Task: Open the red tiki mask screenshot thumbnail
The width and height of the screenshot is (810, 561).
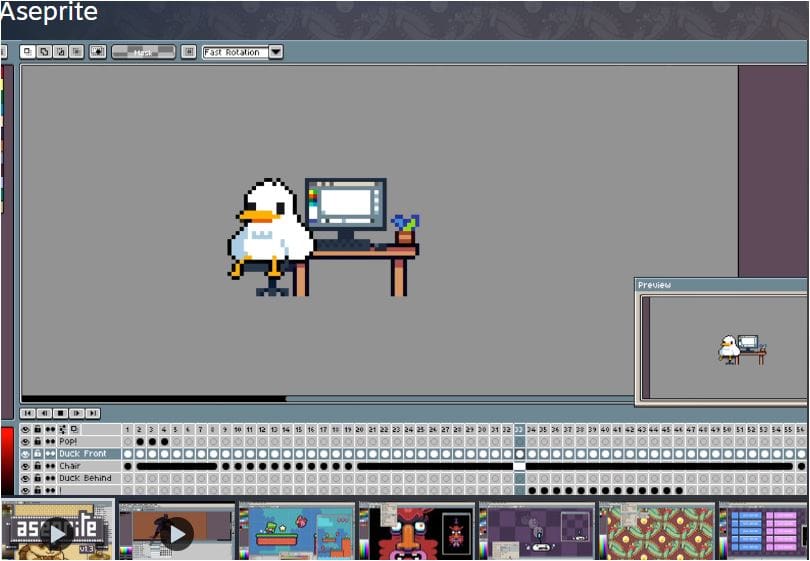Action: 416,532
